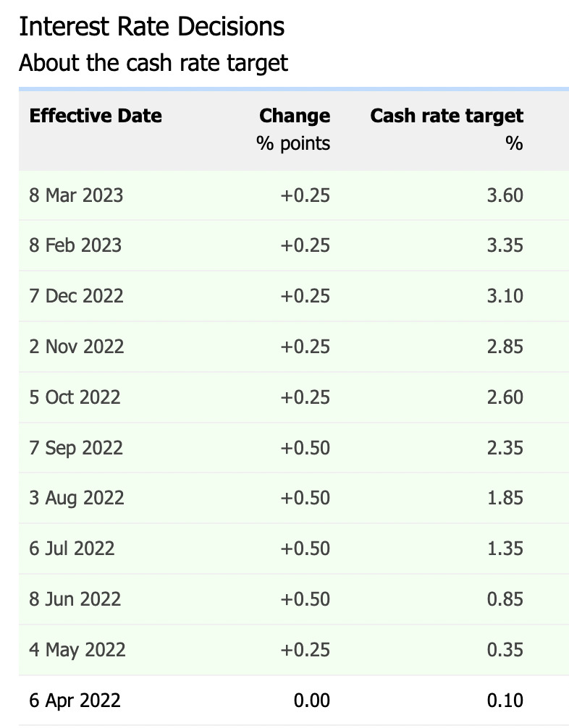Viewport: 569px width, 728px height.
Task: Select the 5 Oct 2022 date cell
Action: click(75, 397)
